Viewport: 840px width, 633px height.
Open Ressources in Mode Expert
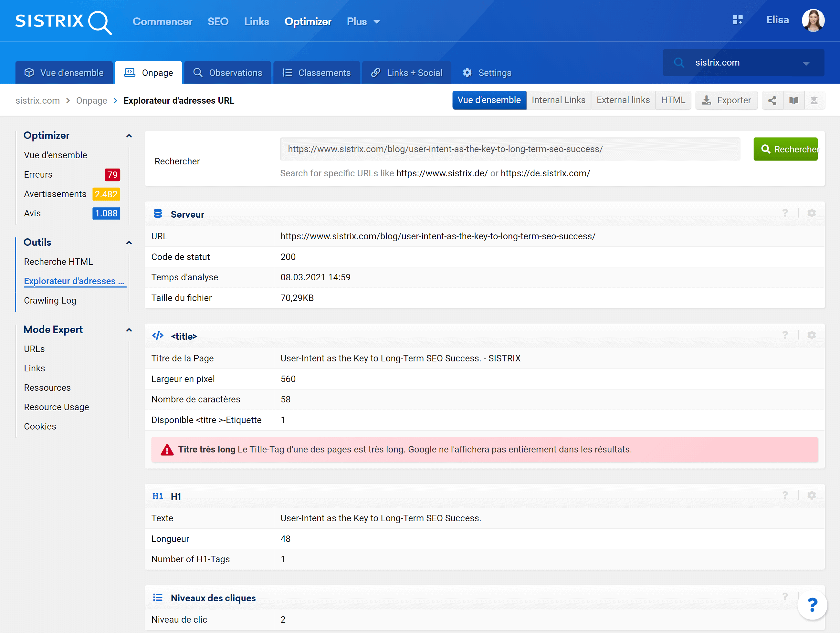pos(47,388)
